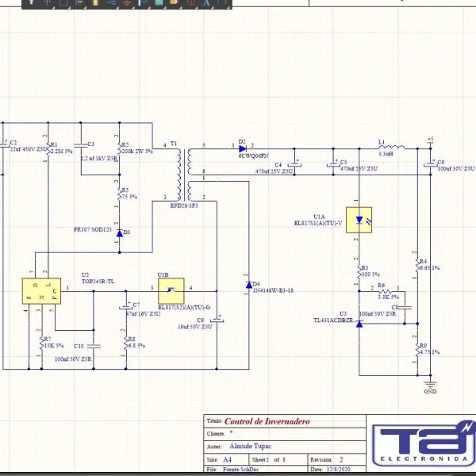Image resolution: width=476 pixels, height=476 pixels.
Task: Select the C7 capacitor symbol
Action: coord(125,306)
